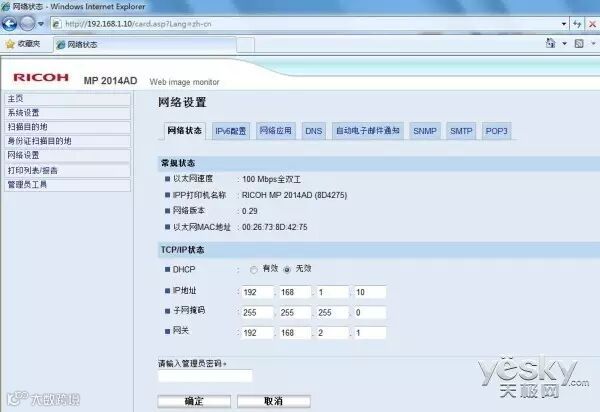Click the Home icon in IE command bar
The height and width of the screenshot is (412, 600).
click(551, 43)
